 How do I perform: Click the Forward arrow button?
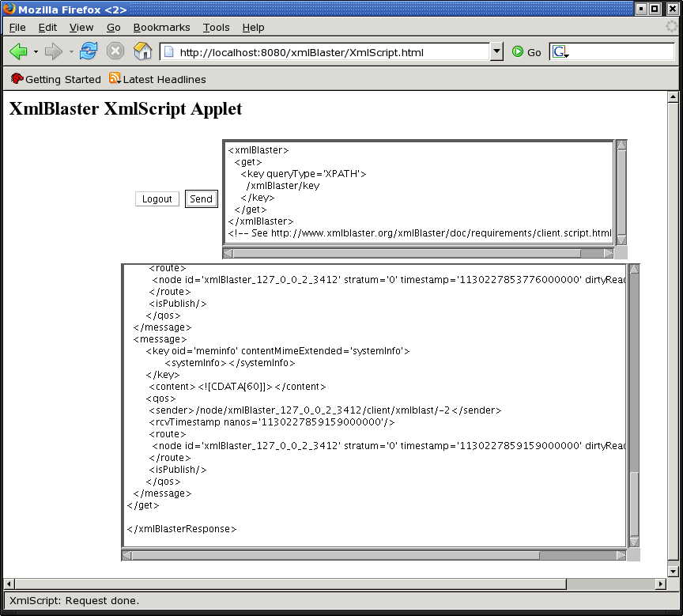[x=54, y=52]
